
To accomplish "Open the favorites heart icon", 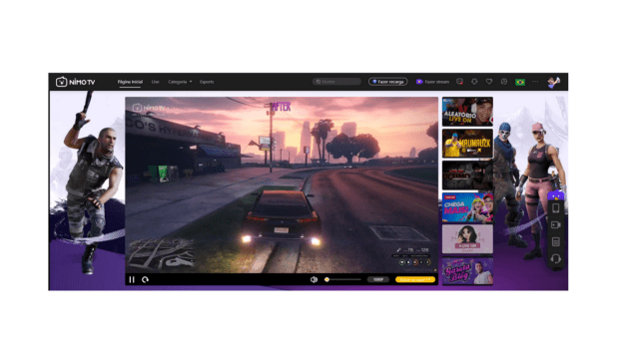I will (489, 82).
